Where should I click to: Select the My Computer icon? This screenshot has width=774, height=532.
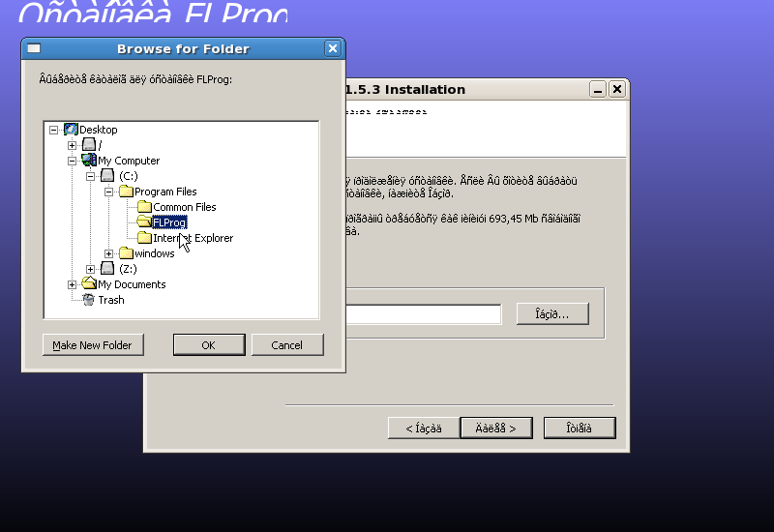tap(89, 161)
